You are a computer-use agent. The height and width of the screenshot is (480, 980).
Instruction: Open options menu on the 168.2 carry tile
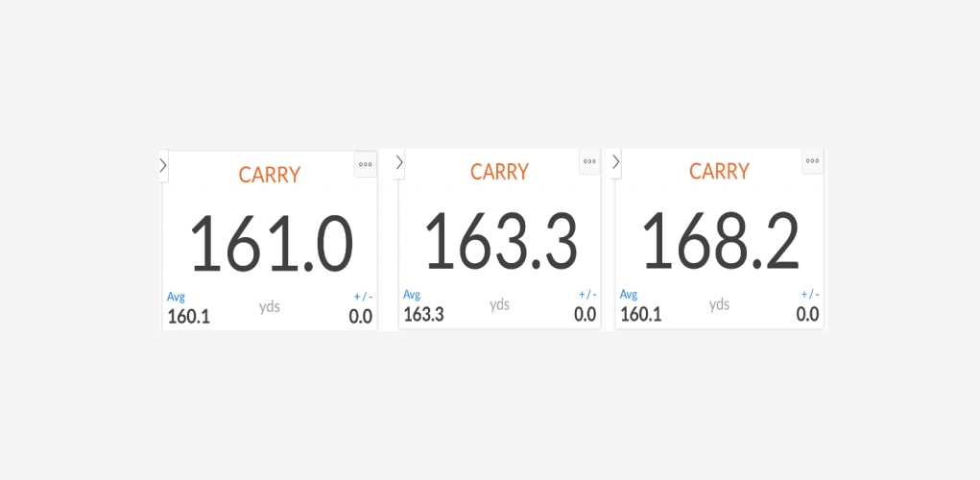(x=812, y=161)
